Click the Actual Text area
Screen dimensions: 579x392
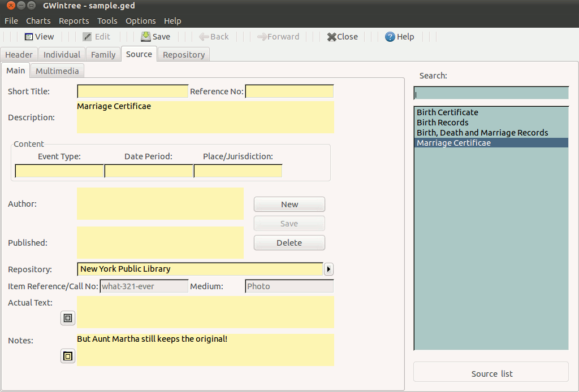point(205,312)
